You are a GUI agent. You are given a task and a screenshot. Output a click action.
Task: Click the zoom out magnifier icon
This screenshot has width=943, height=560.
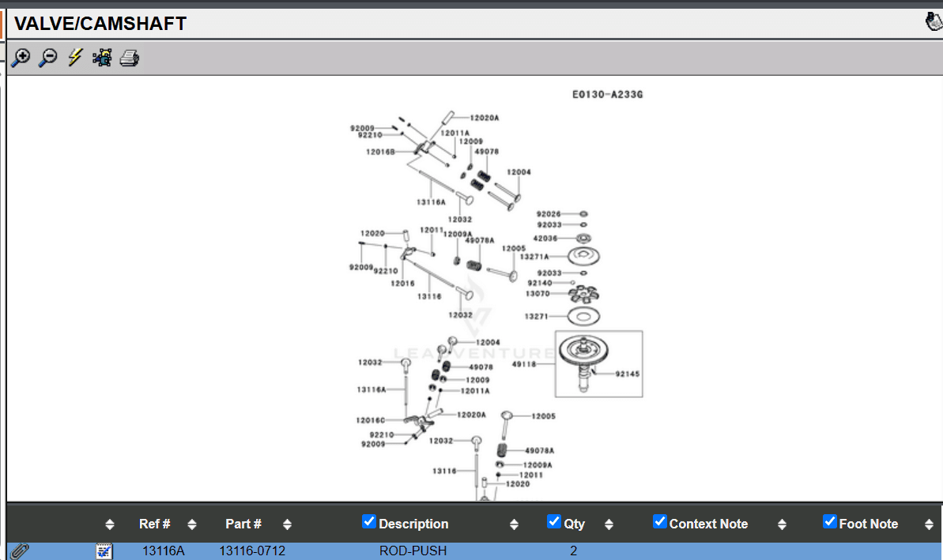click(48, 58)
